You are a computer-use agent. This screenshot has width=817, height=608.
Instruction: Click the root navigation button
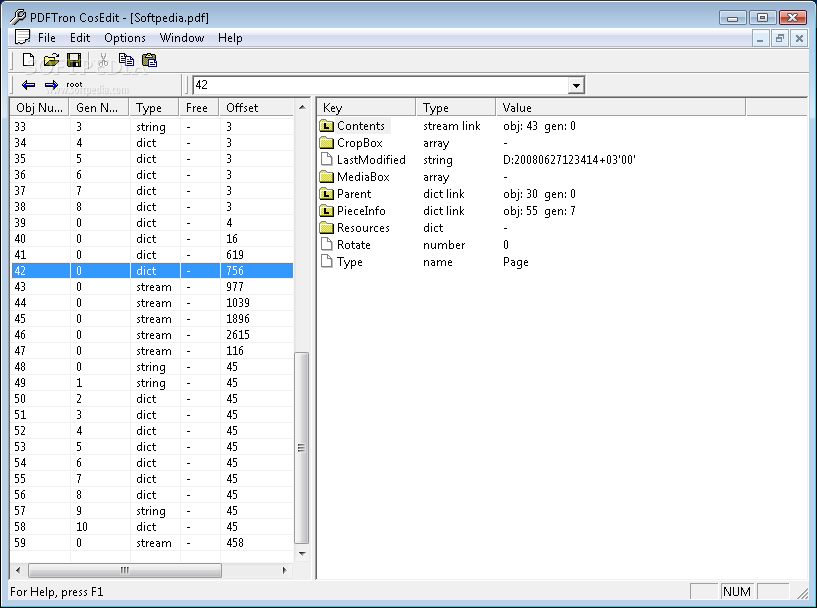point(74,84)
